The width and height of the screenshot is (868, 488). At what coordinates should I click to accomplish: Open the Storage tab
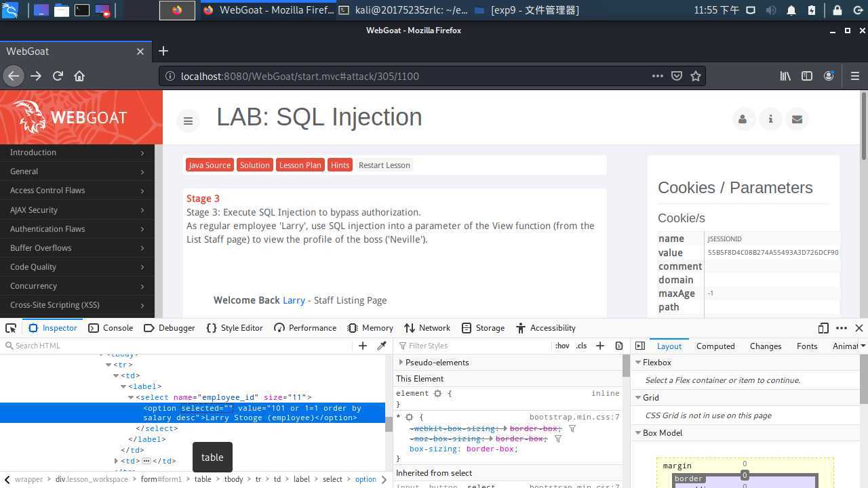[x=483, y=328]
